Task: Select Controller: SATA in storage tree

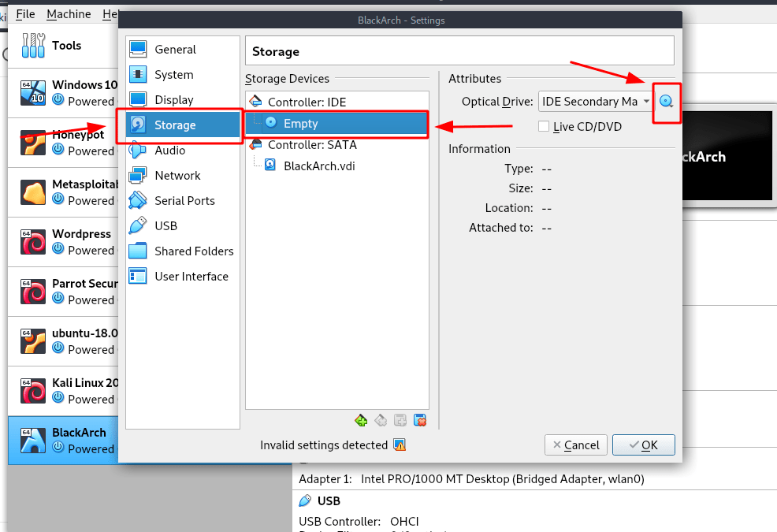Action: tap(337, 145)
